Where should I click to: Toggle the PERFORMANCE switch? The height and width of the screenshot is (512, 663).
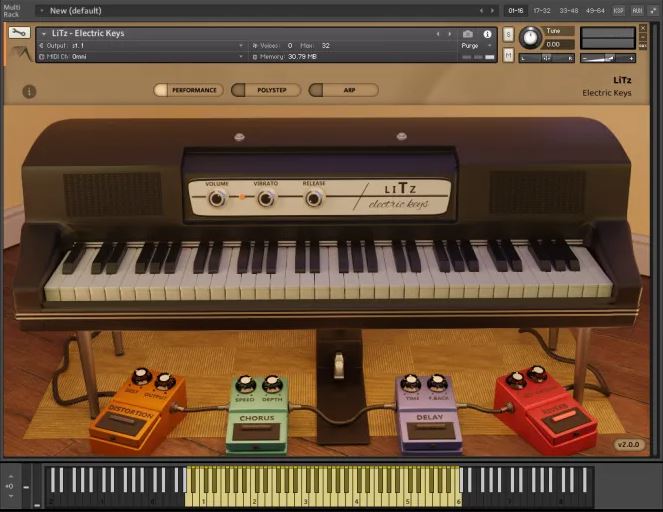(188, 90)
